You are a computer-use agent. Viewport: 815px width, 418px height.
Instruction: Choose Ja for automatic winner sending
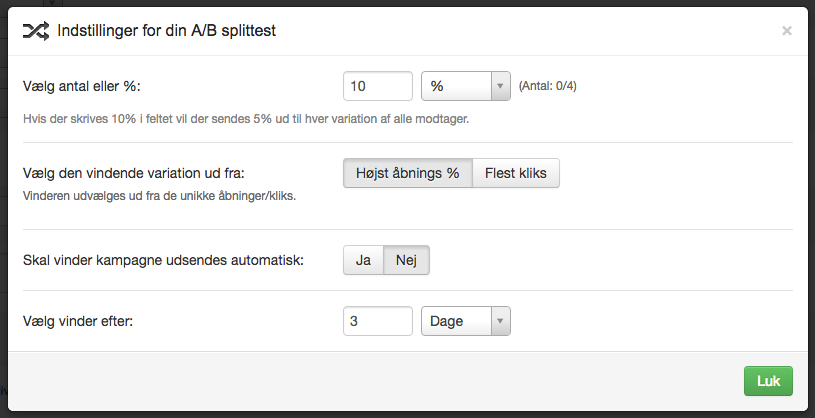363,260
